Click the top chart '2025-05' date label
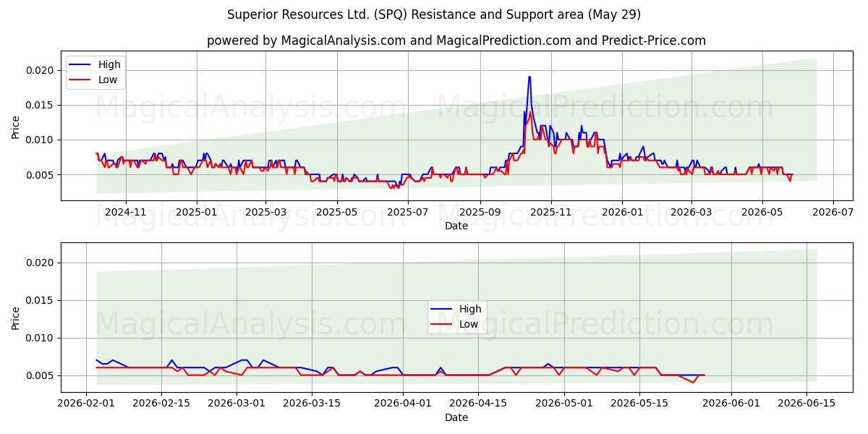This screenshot has height=434, width=868. tap(336, 213)
